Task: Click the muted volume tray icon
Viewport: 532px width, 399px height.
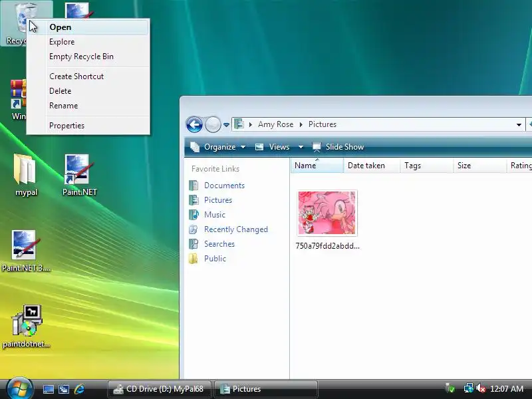Action: [x=481, y=388]
